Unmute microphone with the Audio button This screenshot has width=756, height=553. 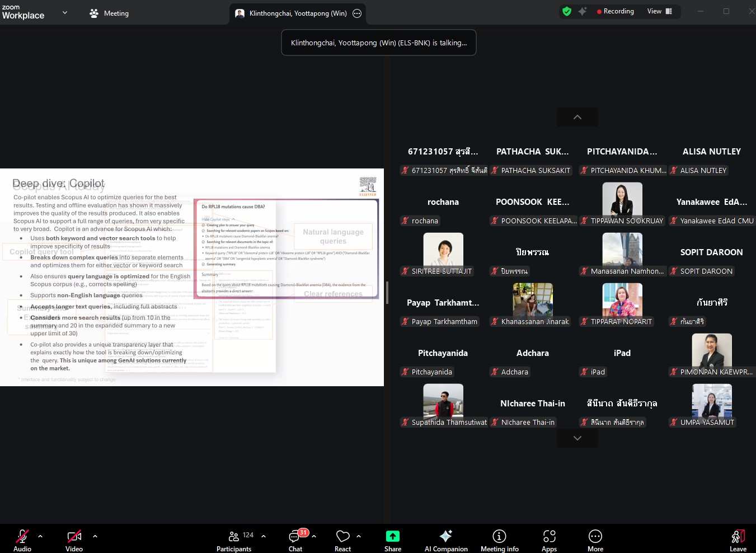22,540
